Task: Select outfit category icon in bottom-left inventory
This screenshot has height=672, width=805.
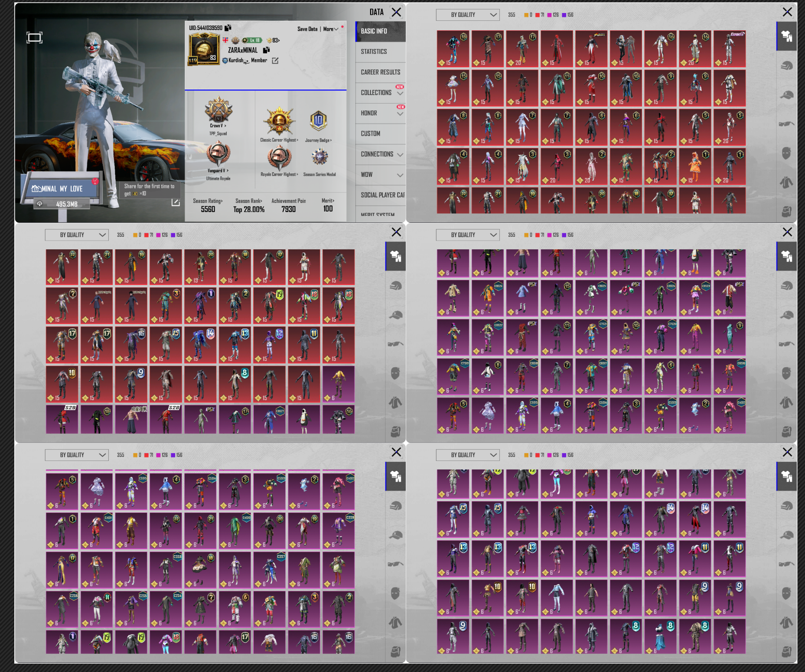Action: pos(395,476)
